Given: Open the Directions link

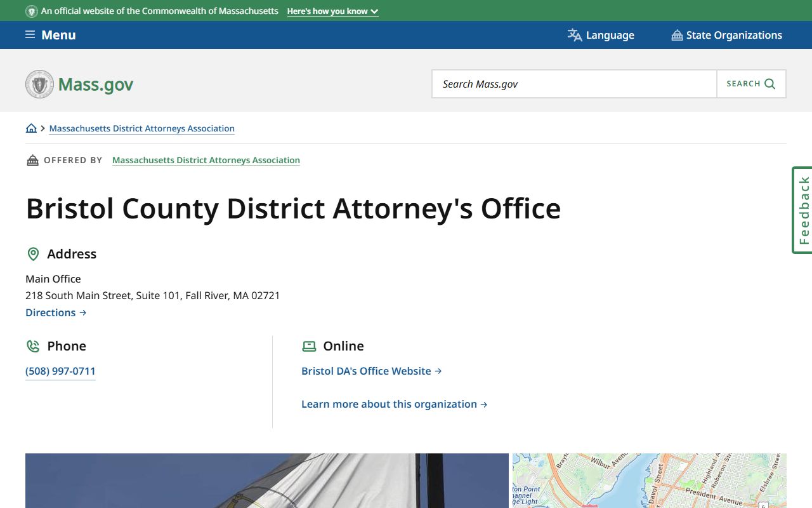Looking at the screenshot, I should 56,312.
